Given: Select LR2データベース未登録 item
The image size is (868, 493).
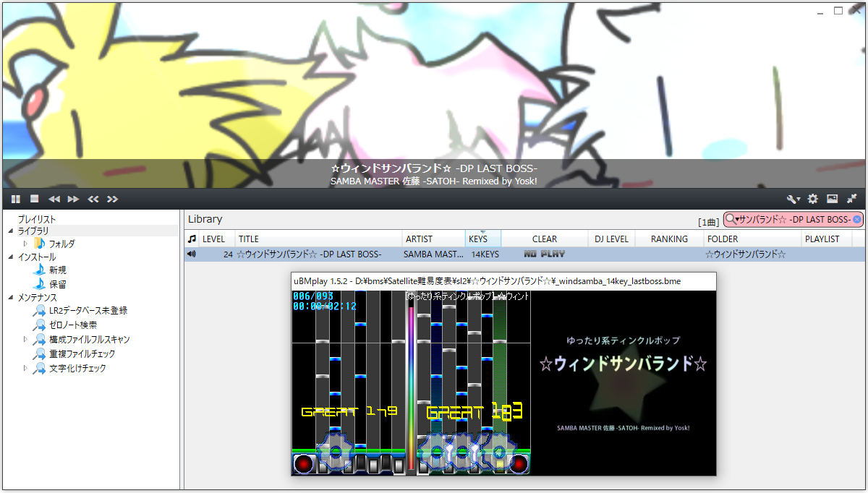Looking at the screenshot, I should click(x=88, y=311).
